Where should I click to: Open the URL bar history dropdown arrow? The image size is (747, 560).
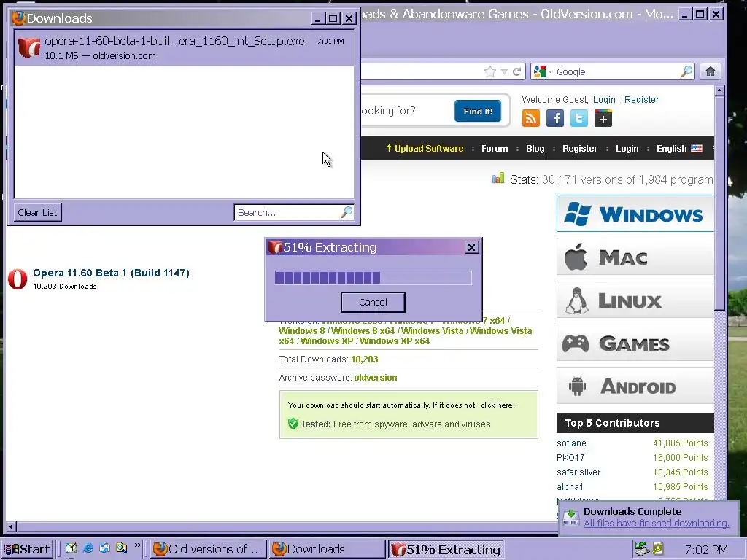click(x=504, y=72)
